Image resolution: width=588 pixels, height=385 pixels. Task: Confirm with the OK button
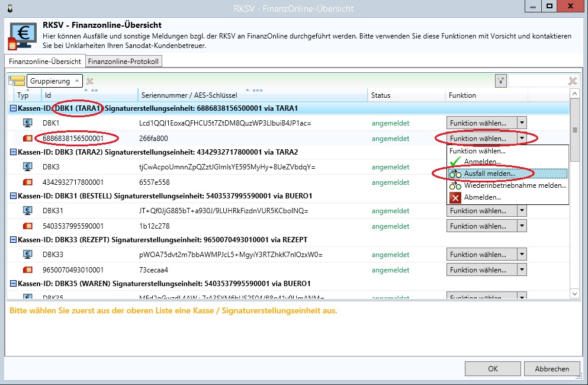pyautogui.click(x=493, y=368)
